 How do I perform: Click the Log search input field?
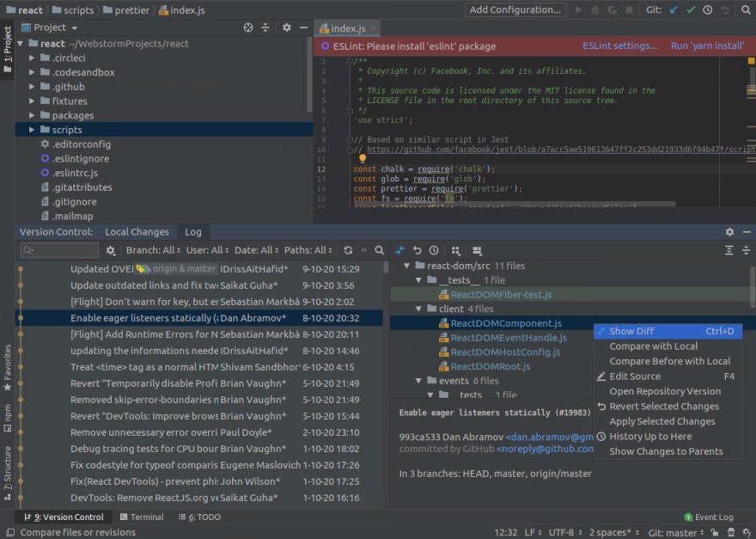click(x=58, y=250)
